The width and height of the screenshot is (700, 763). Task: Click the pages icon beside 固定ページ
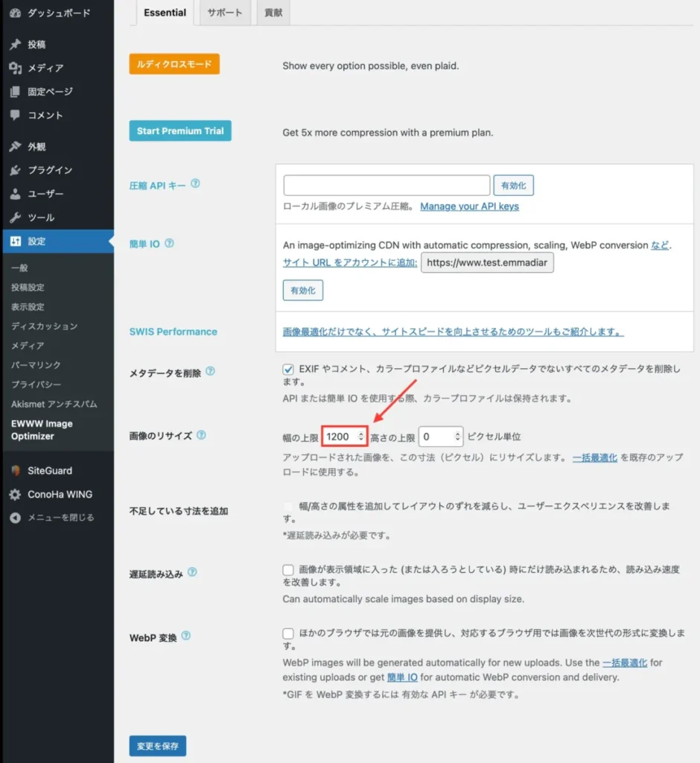pos(15,92)
